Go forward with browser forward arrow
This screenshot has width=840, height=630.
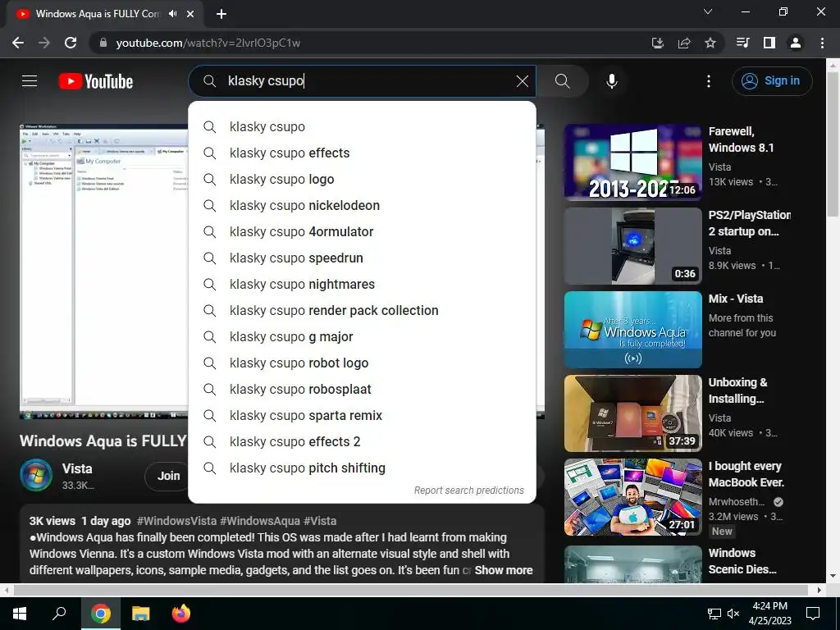tap(44, 43)
